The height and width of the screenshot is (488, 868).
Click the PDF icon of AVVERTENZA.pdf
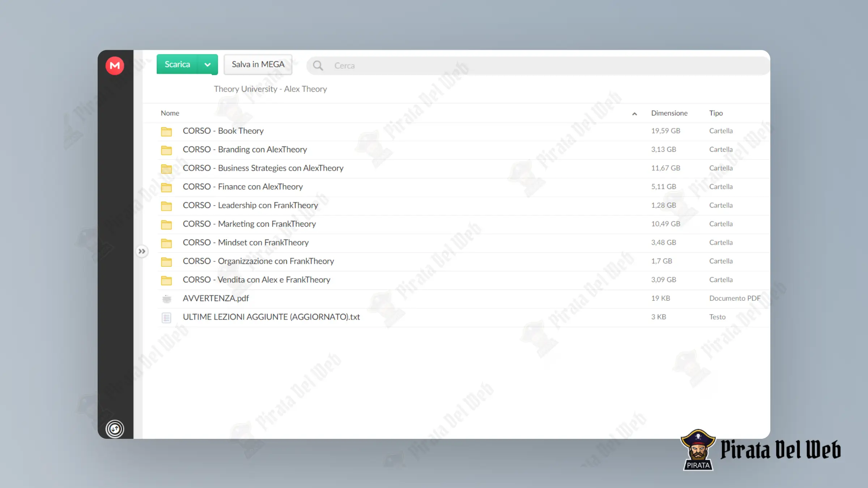[x=166, y=299]
